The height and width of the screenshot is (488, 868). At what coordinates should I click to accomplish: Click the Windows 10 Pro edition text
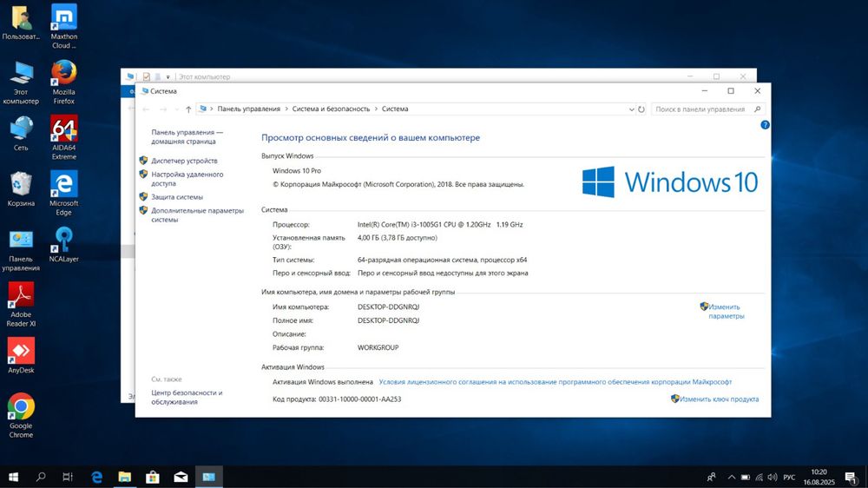click(297, 170)
